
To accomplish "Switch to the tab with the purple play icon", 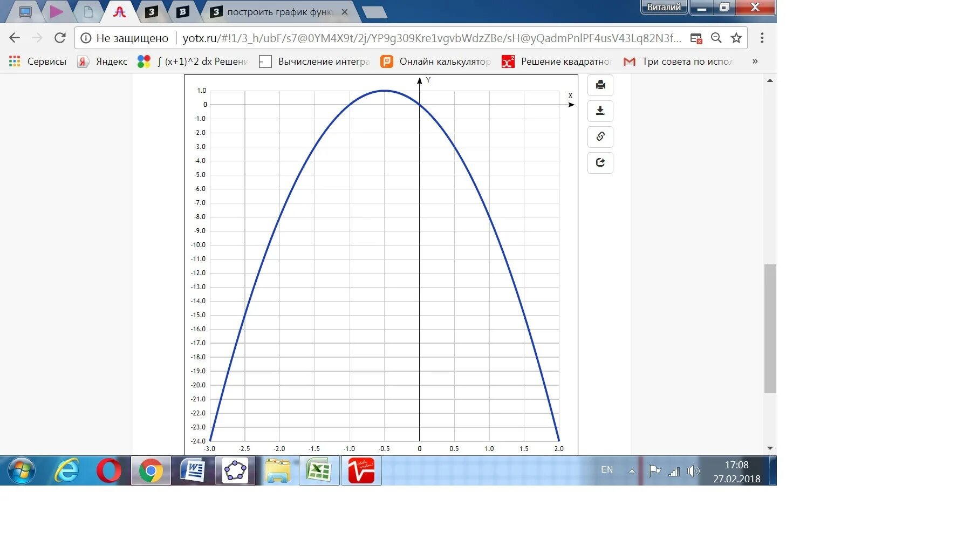I will [56, 12].
